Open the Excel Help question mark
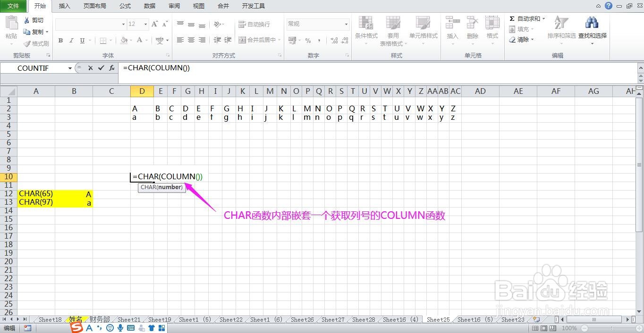The height and width of the screenshot is (333, 644). pyautogui.click(x=609, y=6)
